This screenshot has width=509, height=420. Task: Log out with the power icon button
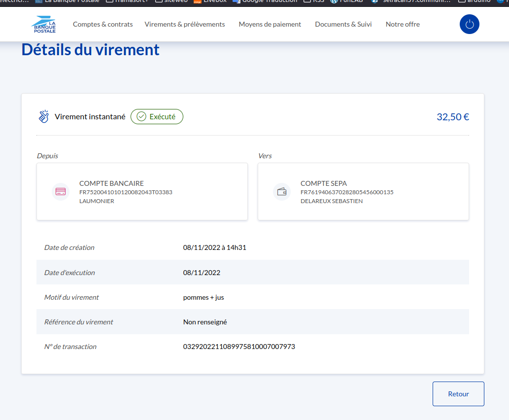[x=469, y=25]
